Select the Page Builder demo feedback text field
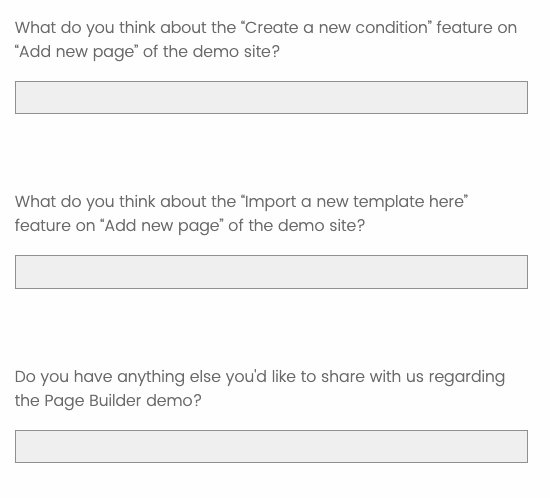The width and height of the screenshot is (550, 498). click(271, 446)
